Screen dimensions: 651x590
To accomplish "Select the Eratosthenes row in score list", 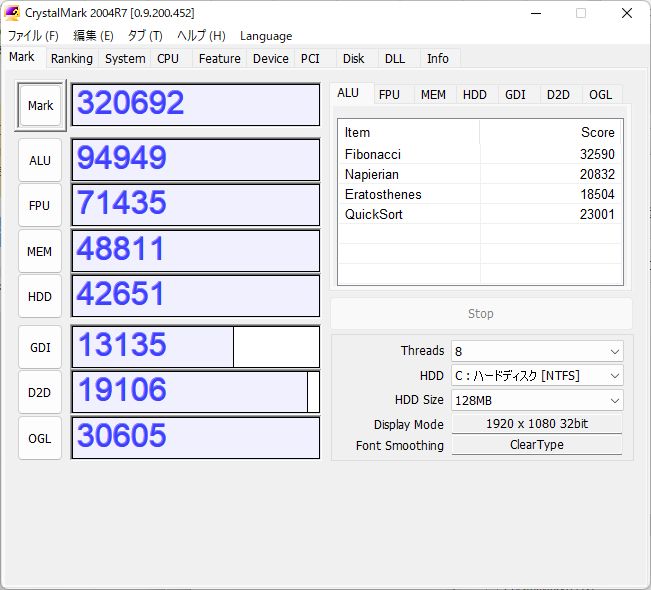I will coord(480,194).
